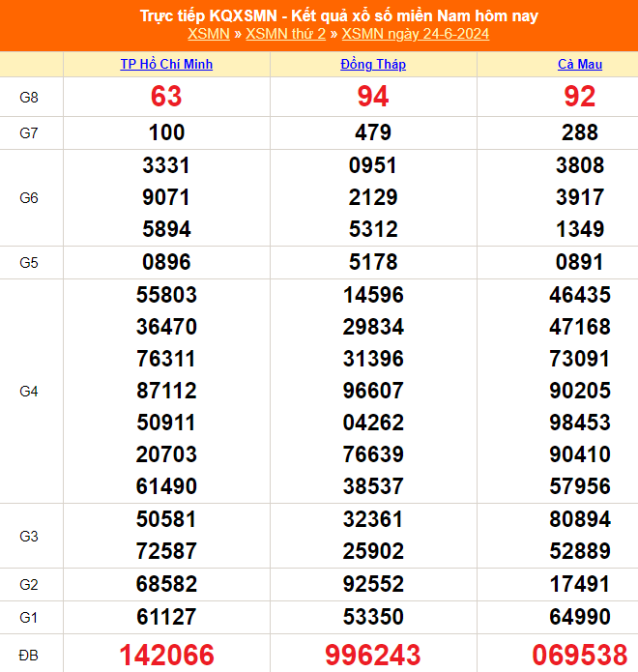Select the ĐB row label
Screen dimensions: 638x672
(x=29, y=655)
